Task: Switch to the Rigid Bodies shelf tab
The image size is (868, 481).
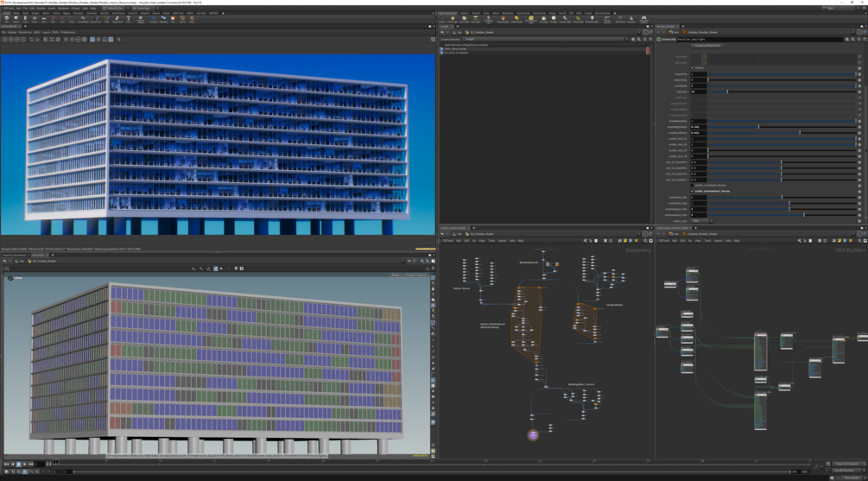Action: tap(508, 13)
